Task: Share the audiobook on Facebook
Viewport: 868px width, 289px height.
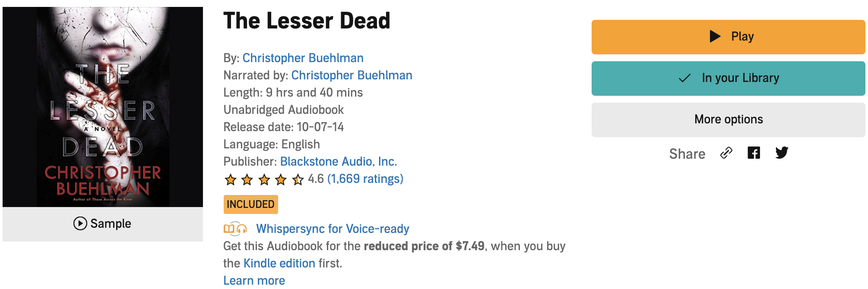Action: (754, 153)
